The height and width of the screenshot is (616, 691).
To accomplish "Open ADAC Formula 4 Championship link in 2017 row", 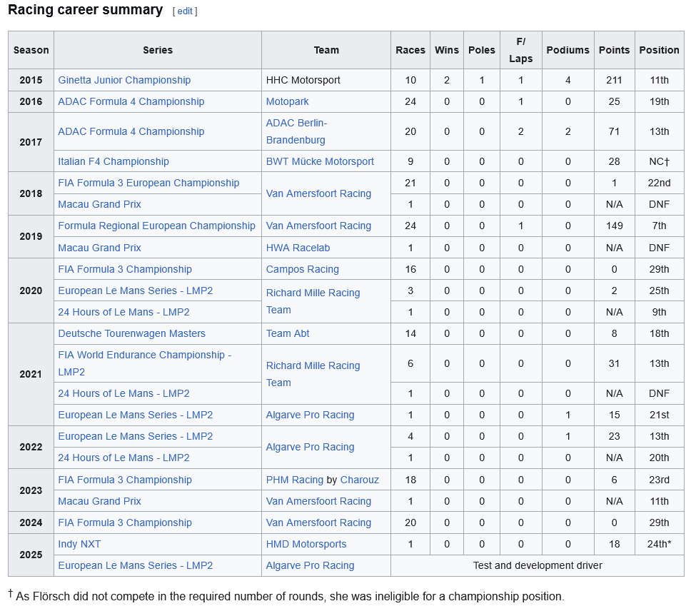I will [x=131, y=132].
